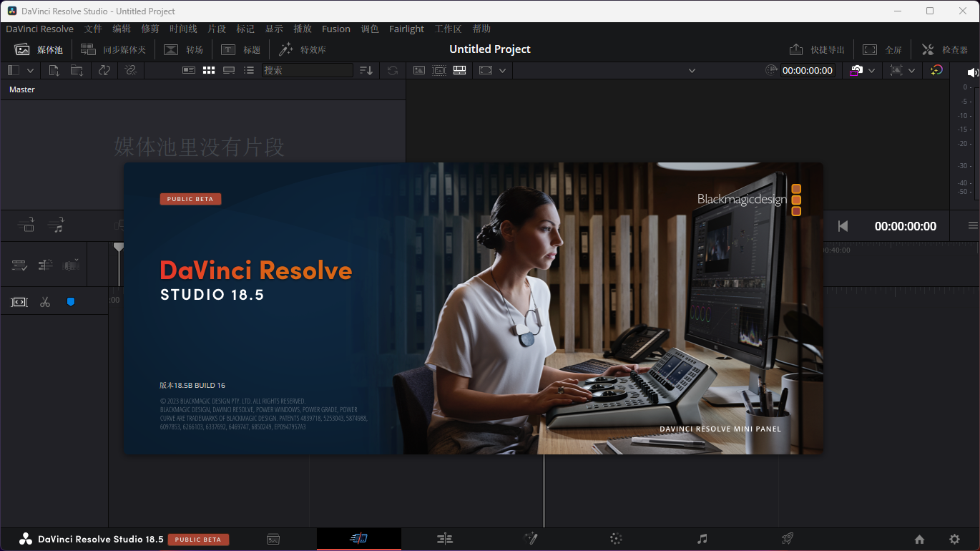Toggle the bin list sidebar icon

14,70
